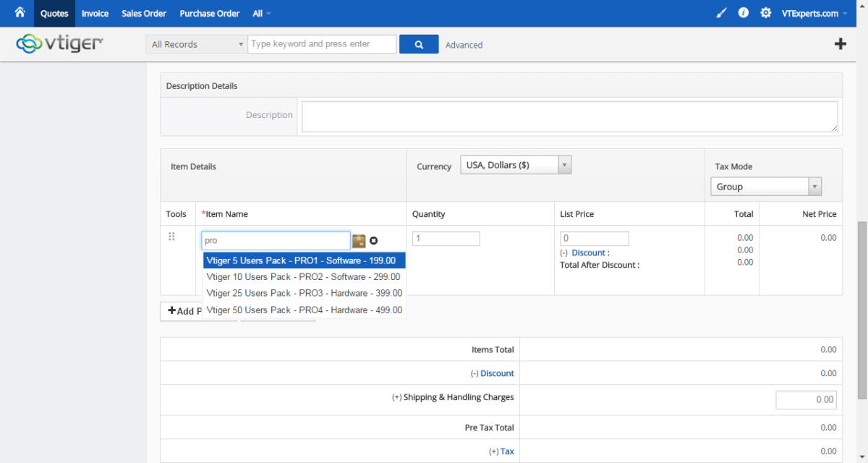Click the Item Name input field

(x=276, y=240)
